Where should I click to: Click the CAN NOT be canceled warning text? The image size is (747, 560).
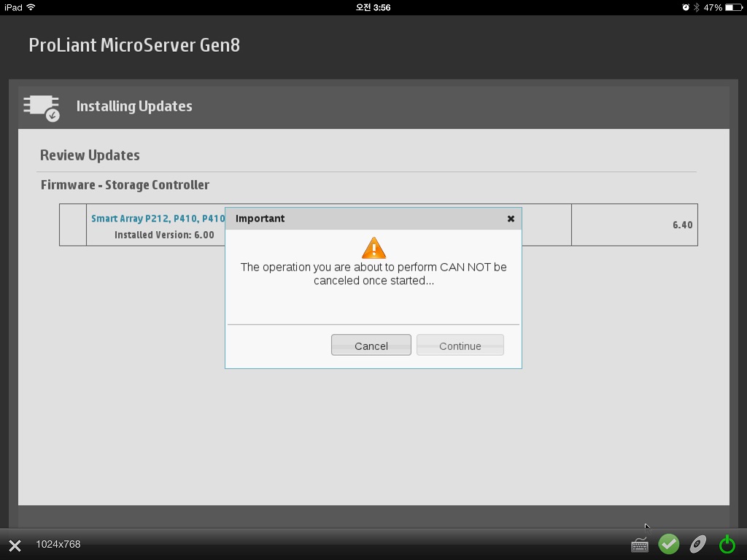(373, 274)
